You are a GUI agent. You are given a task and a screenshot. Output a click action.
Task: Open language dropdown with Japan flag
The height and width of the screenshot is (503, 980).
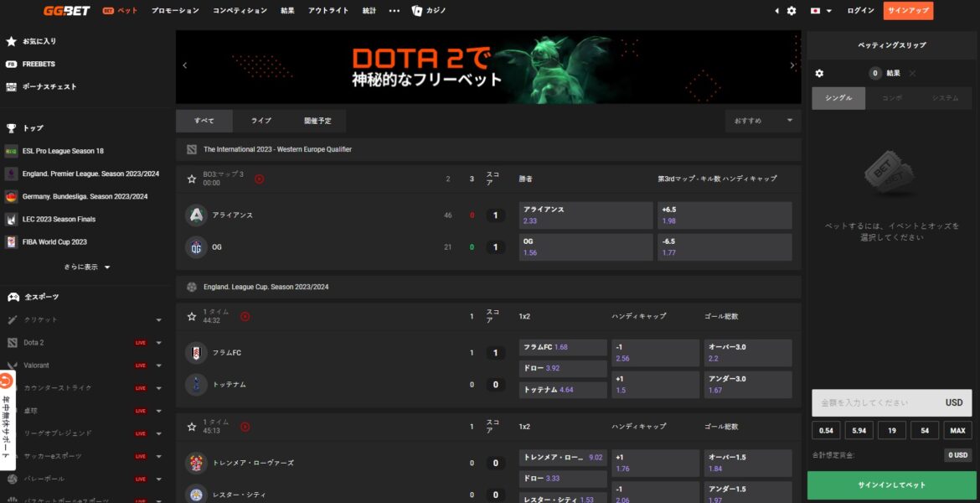tap(821, 11)
